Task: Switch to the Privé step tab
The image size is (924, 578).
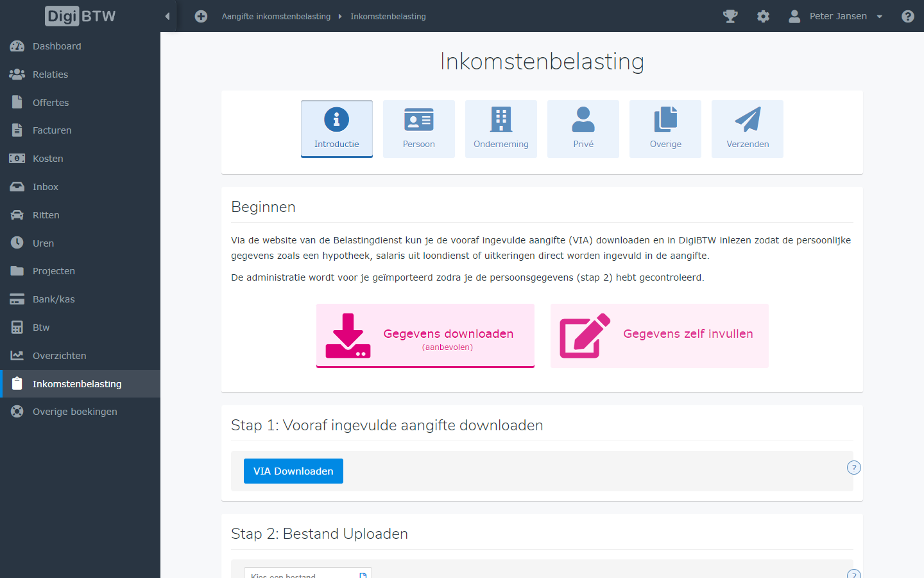Action: pyautogui.click(x=583, y=129)
